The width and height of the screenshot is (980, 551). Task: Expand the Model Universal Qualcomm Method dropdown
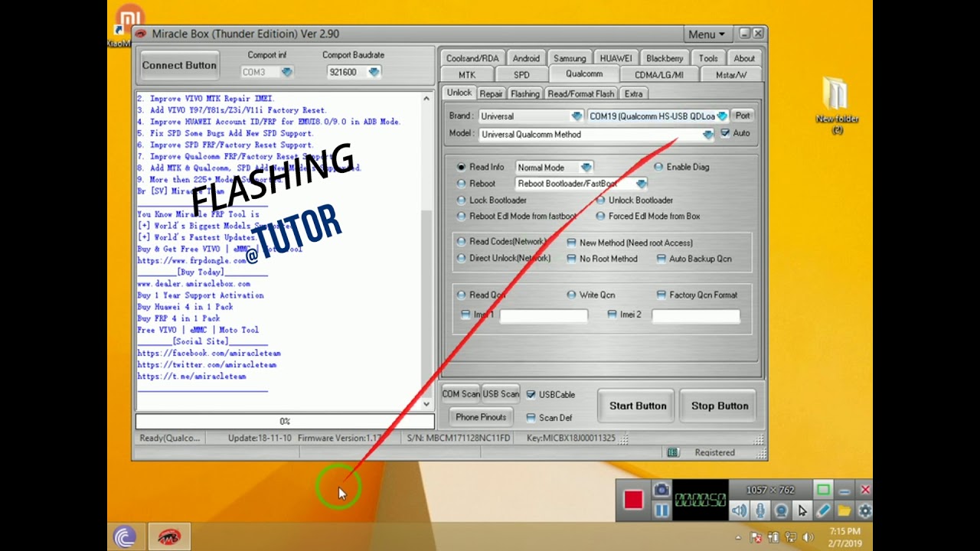point(708,135)
